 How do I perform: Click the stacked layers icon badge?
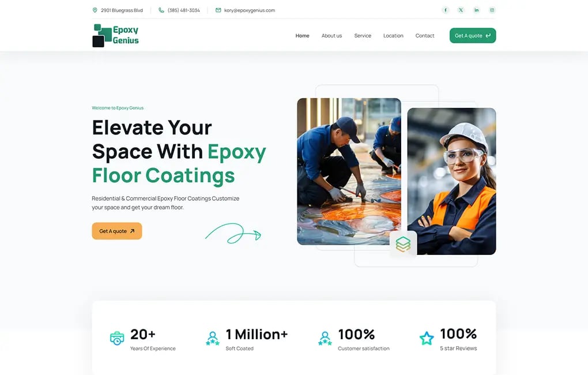[403, 245]
